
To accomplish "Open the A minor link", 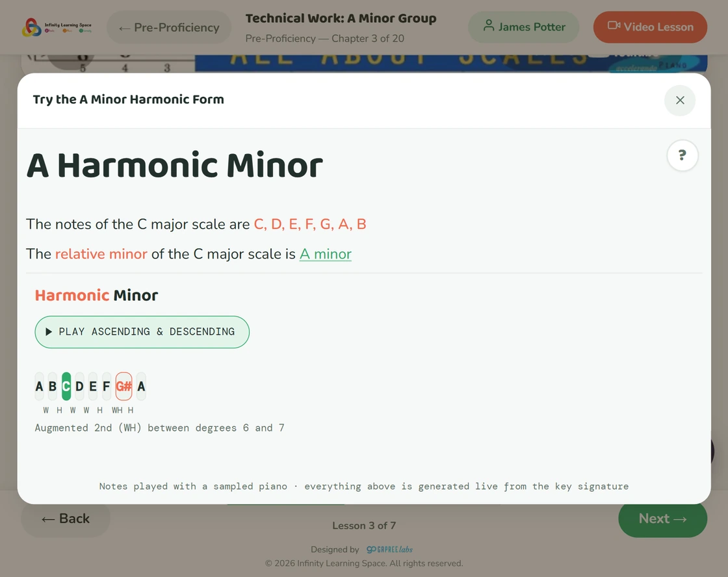I will pyautogui.click(x=326, y=254).
